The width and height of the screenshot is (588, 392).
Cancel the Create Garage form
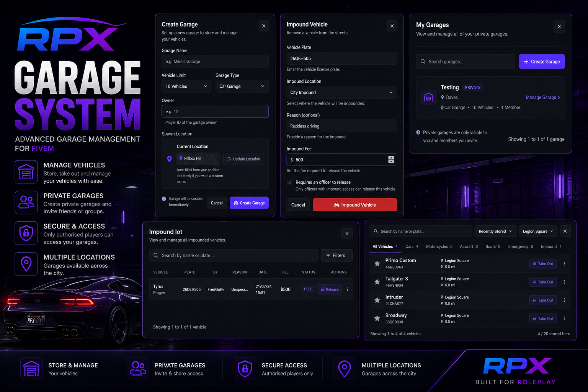tap(217, 203)
